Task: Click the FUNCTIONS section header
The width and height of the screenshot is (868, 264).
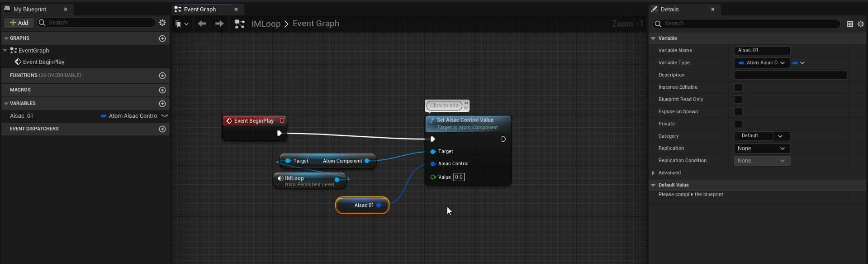Action: [85, 76]
